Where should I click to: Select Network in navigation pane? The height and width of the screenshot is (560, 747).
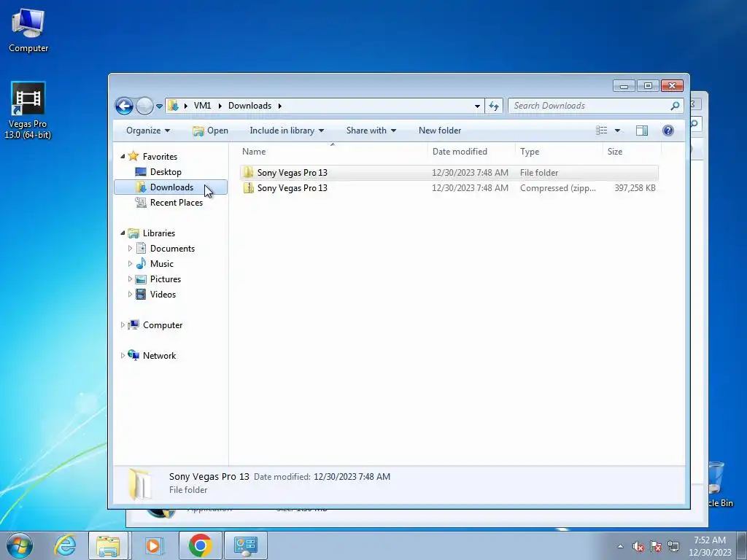click(159, 356)
